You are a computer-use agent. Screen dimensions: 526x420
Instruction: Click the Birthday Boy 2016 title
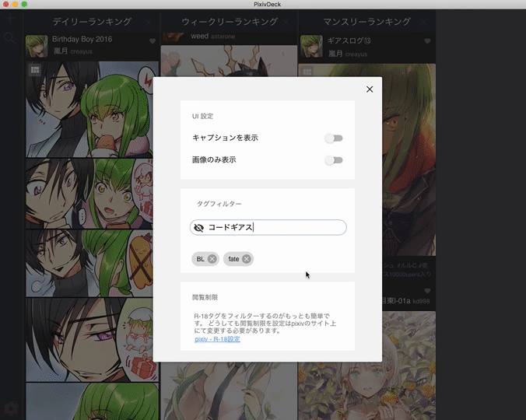click(x=82, y=39)
